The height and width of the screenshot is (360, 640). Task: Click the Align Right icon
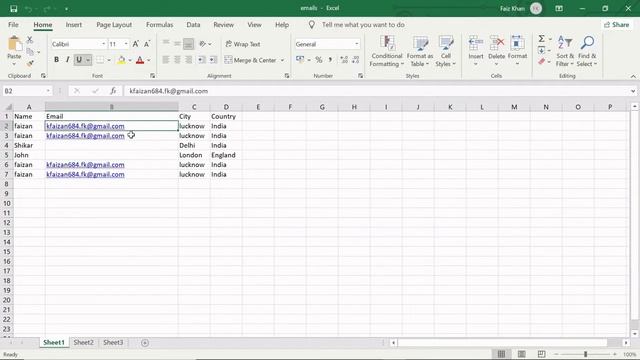pos(189,60)
